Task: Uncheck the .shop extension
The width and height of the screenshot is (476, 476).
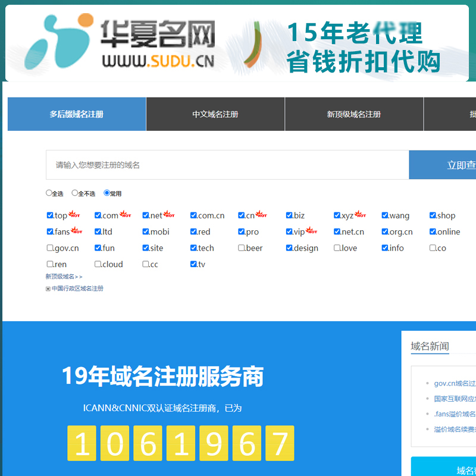Action: coord(433,215)
